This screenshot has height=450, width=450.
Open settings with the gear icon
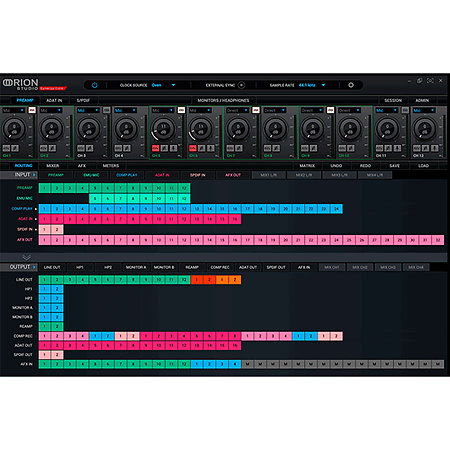pos(351,85)
